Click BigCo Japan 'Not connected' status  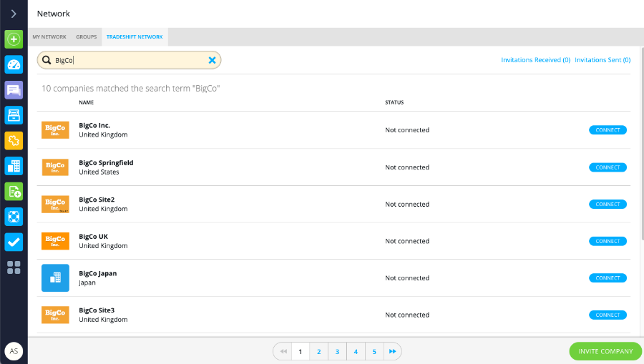407,278
